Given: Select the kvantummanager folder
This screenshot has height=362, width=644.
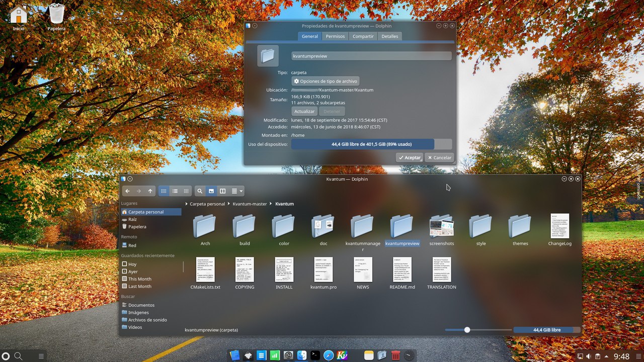Looking at the screenshot, I should 362,232.
